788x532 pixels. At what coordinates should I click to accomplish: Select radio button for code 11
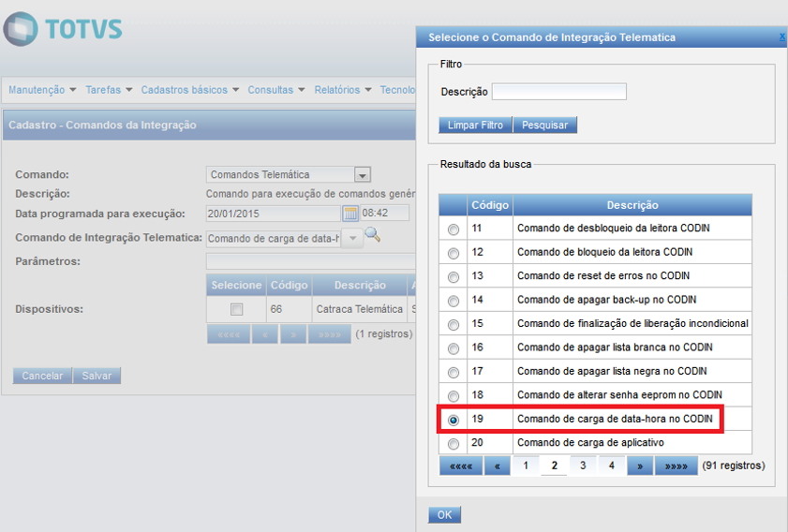[x=453, y=229]
